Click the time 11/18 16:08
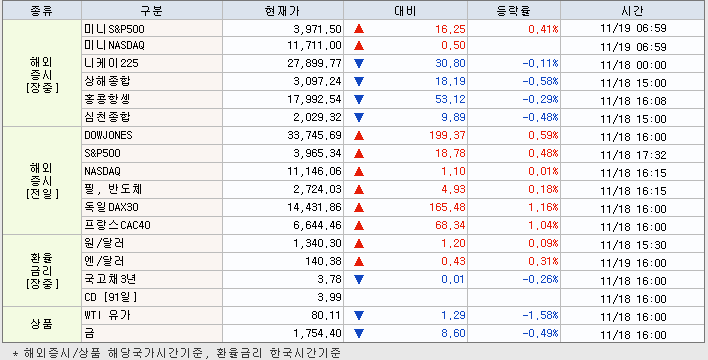This screenshot has width=708, height=360. (633, 101)
